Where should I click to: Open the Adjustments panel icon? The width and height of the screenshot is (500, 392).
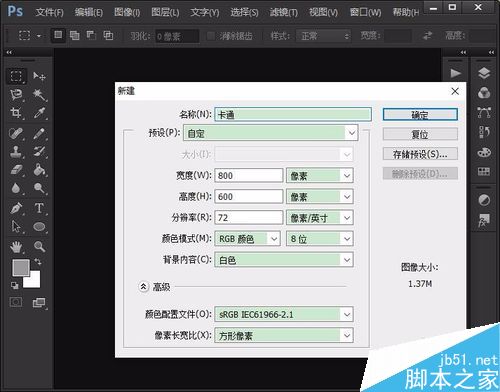pos(484,200)
